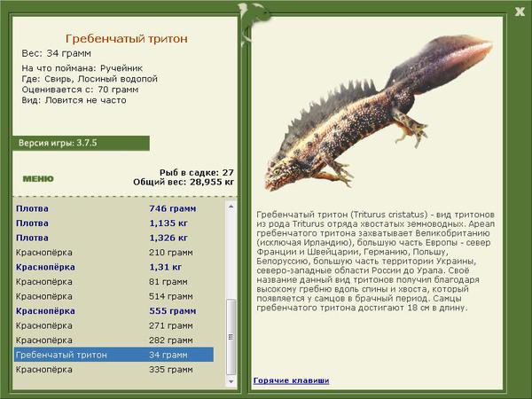Click the Общий вес: 28,955 кг text

pyautogui.click(x=184, y=182)
